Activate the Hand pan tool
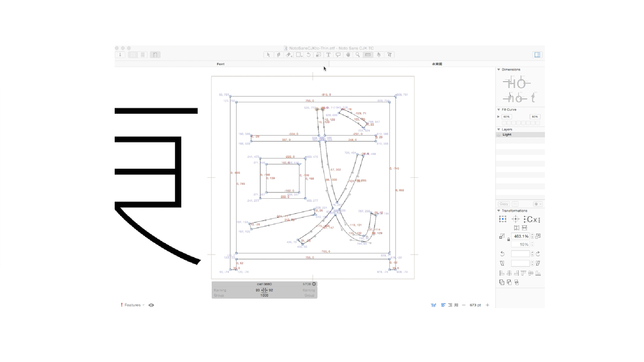This screenshot has width=644, height=362. pos(348,55)
